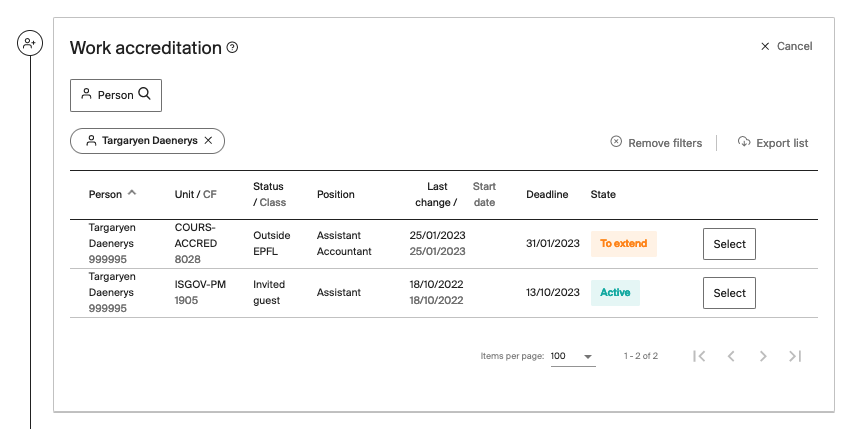Sort by Deadline column header
The image size is (848, 429).
[x=547, y=194]
